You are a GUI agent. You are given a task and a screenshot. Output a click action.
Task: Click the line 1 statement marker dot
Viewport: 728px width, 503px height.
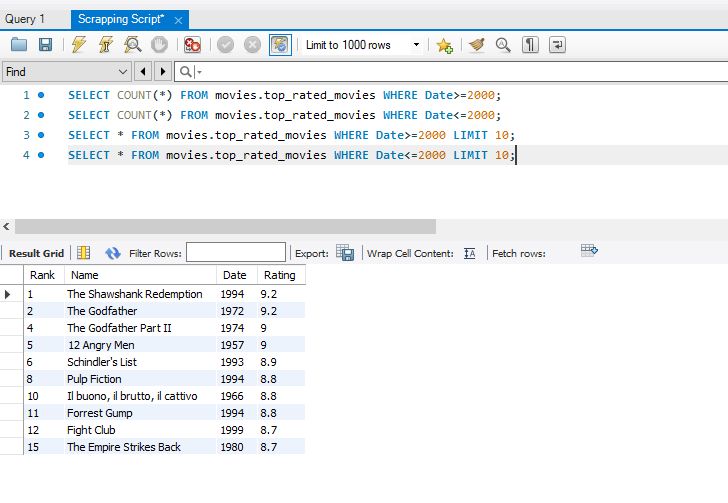tap(41, 95)
